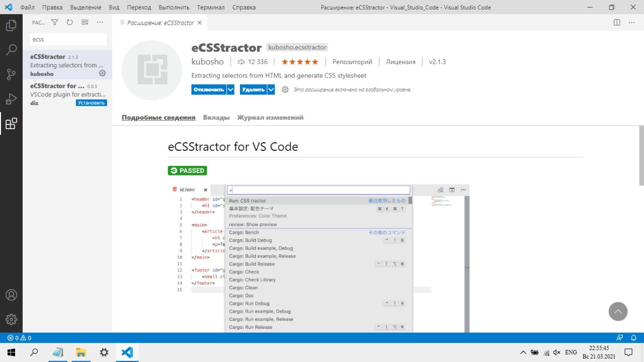Open the Вид menu

tap(114, 8)
